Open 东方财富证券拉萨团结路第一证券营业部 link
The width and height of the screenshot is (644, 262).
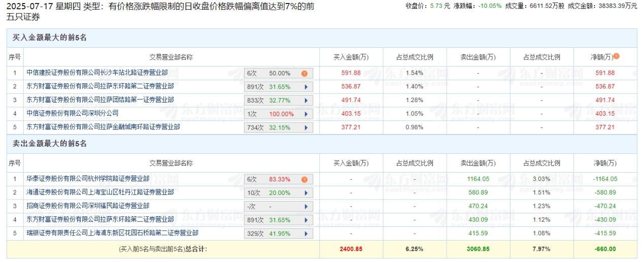click(x=100, y=100)
